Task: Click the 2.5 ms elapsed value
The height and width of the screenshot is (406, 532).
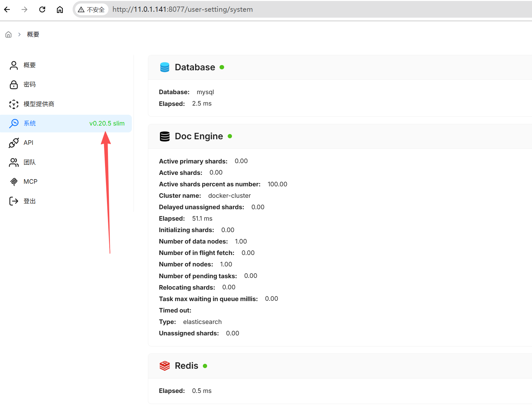Action: tap(202, 104)
